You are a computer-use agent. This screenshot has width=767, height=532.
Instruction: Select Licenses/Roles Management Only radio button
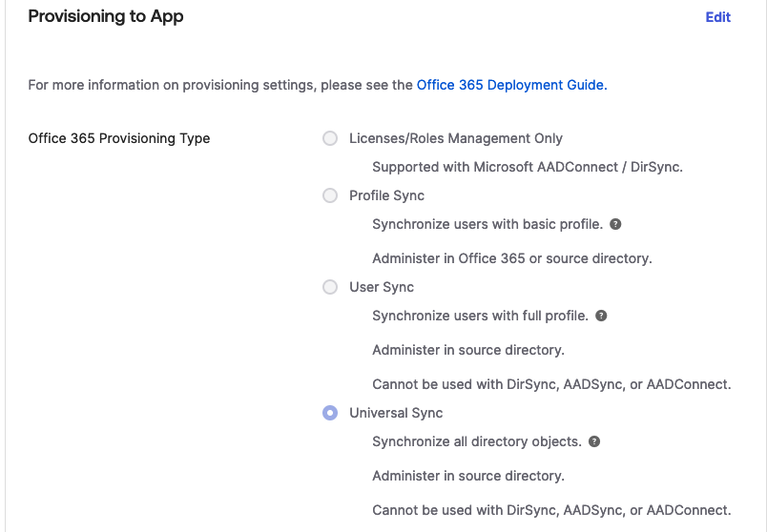(x=330, y=138)
